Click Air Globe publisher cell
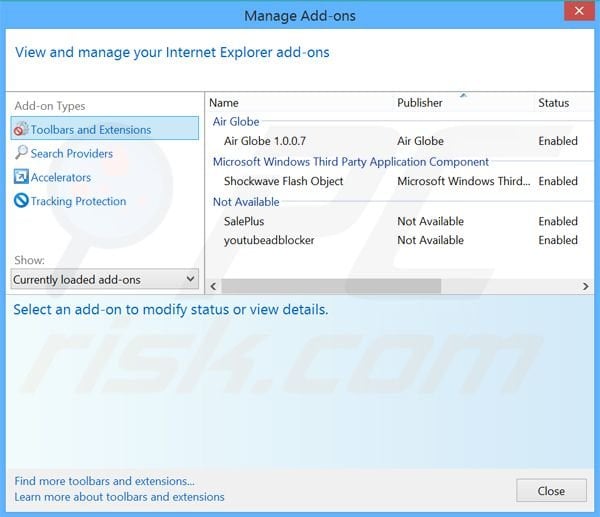 point(420,141)
